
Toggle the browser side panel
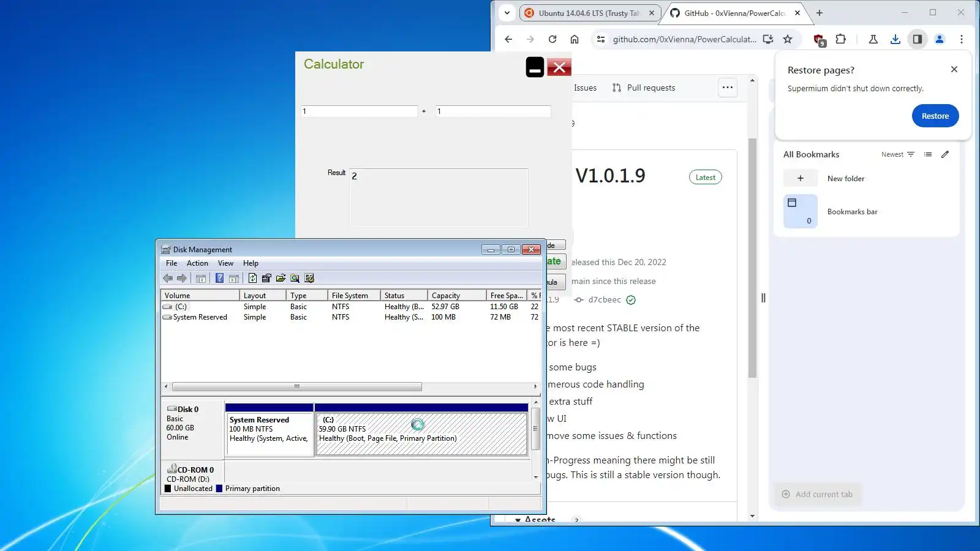point(918,39)
